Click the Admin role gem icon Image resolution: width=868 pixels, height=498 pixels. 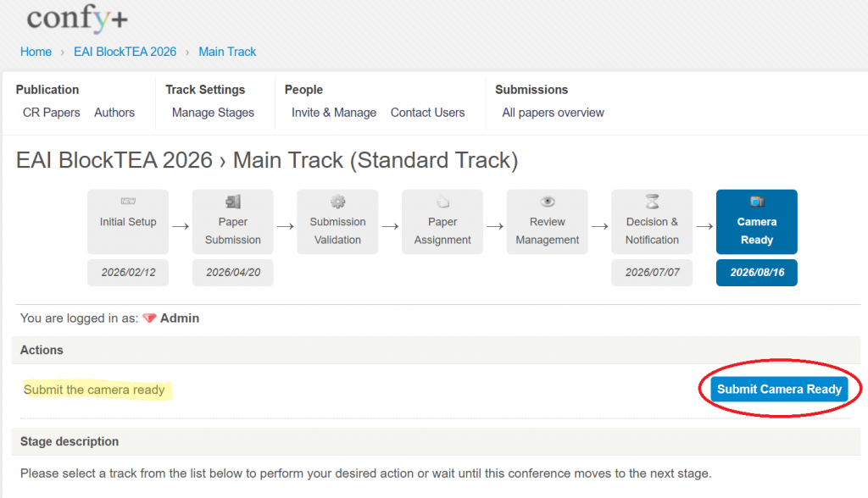(149, 318)
